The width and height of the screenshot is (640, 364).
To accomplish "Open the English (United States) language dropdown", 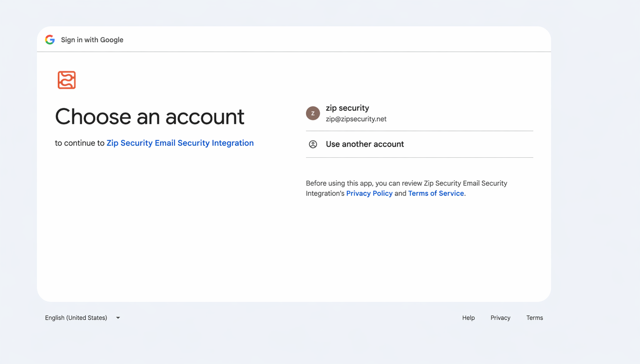I will click(x=83, y=318).
